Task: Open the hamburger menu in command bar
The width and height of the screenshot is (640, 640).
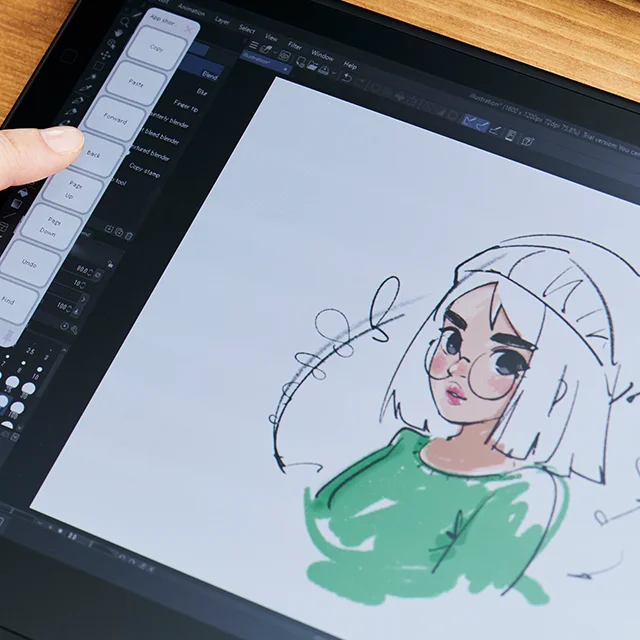Action: [254, 45]
